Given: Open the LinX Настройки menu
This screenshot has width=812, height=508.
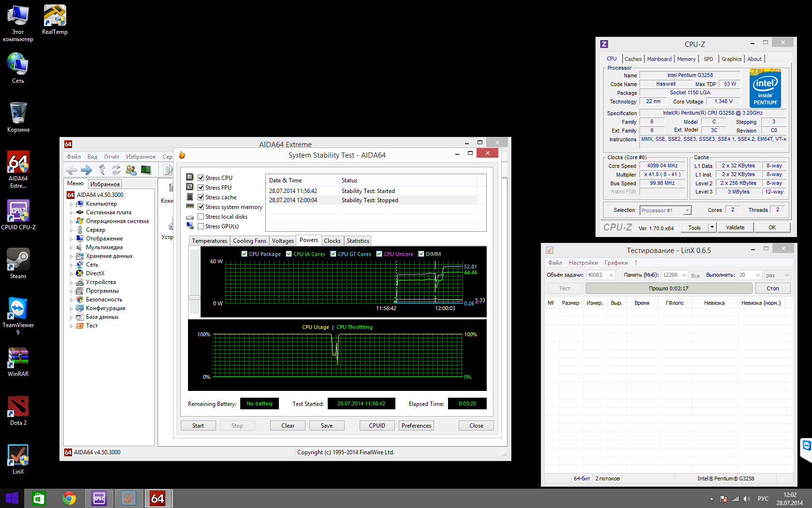Looking at the screenshot, I should 583,263.
